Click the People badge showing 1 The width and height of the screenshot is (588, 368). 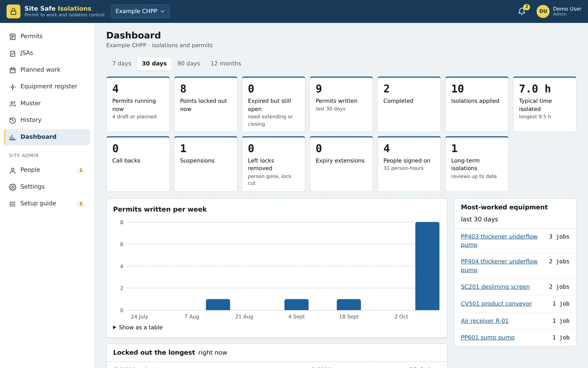[x=81, y=170]
